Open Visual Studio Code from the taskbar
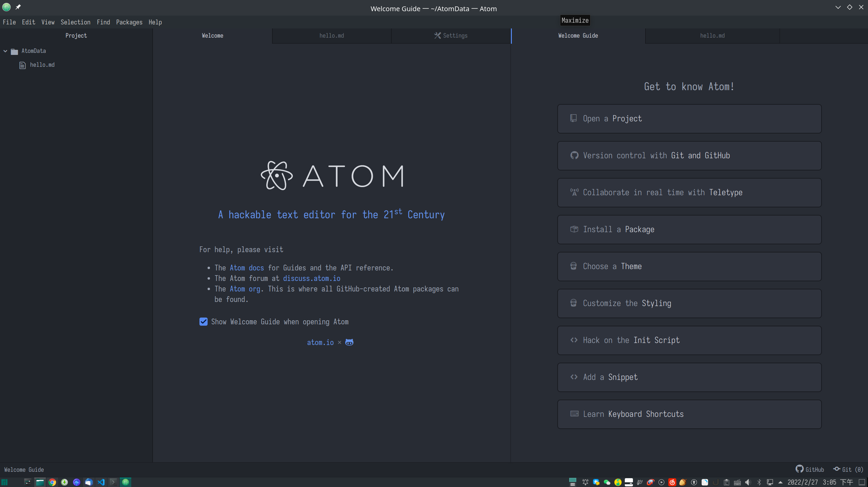Image resolution: width=868 pixels, height=487 pixels. tap(101, 482)
